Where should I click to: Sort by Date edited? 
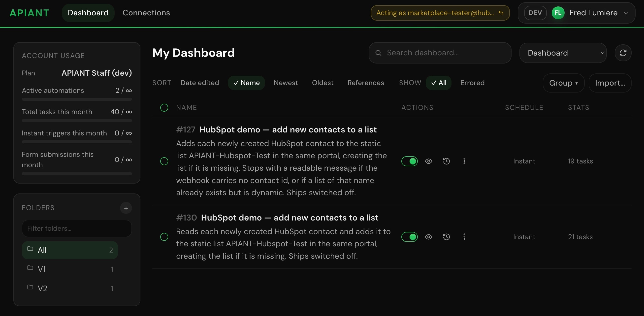pos(200,83)
